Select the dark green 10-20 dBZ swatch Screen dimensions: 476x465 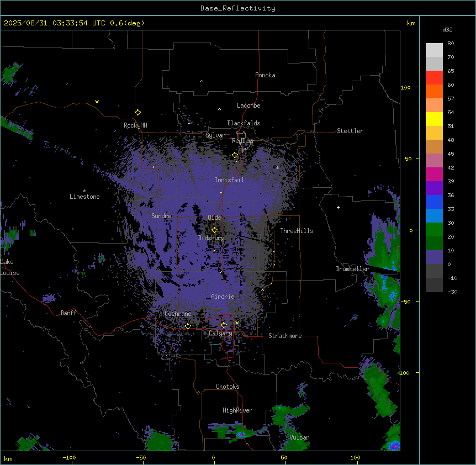tap(434, 244)
